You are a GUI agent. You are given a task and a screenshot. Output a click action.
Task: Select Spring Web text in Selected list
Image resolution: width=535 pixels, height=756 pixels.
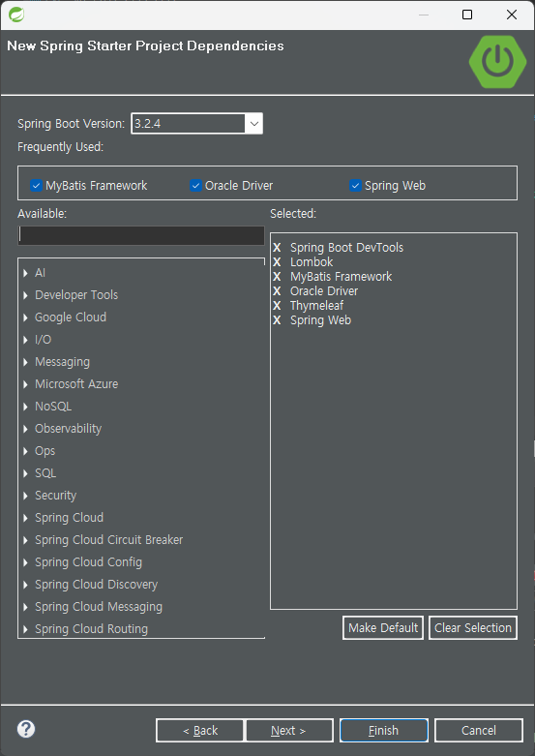coord(320,320)
